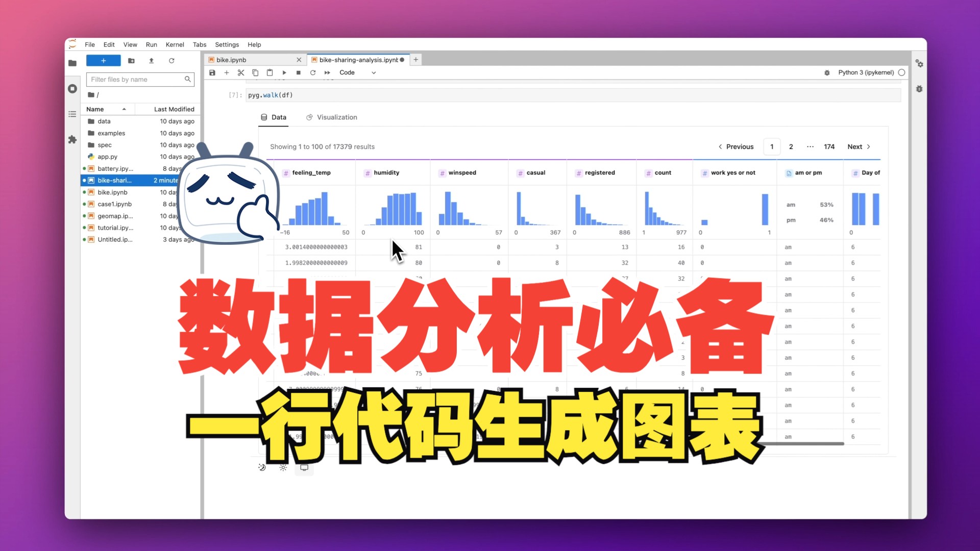The image size is (980, 551).
Task: Click the New folder icon
Action: [132, 61]
